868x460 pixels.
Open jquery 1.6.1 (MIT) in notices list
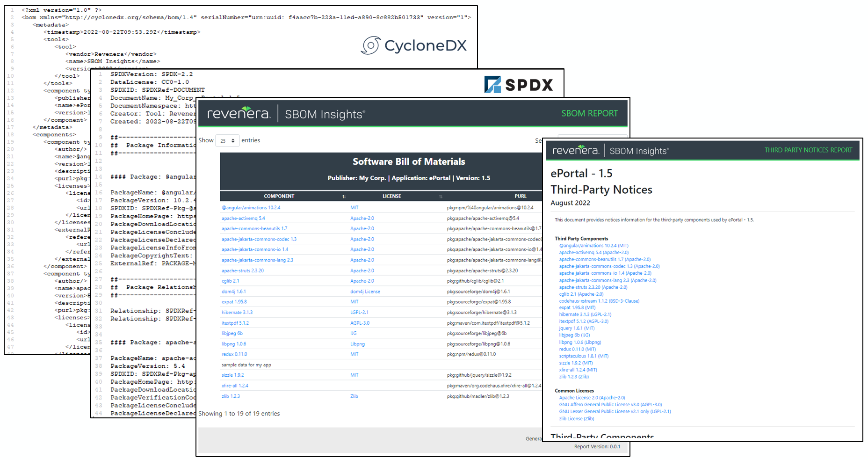point(577,328)
